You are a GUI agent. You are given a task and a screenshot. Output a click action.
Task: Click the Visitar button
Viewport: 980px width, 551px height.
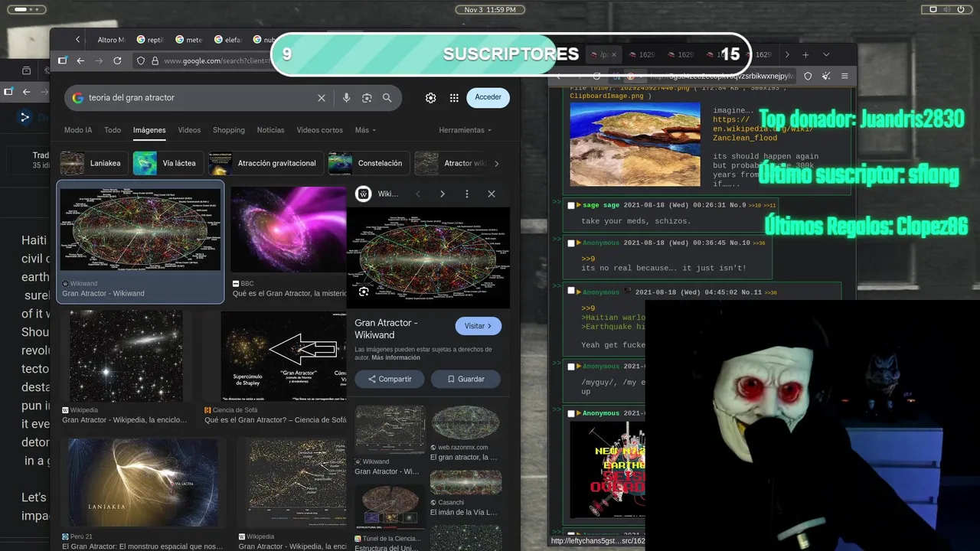[x=479, y=326]
